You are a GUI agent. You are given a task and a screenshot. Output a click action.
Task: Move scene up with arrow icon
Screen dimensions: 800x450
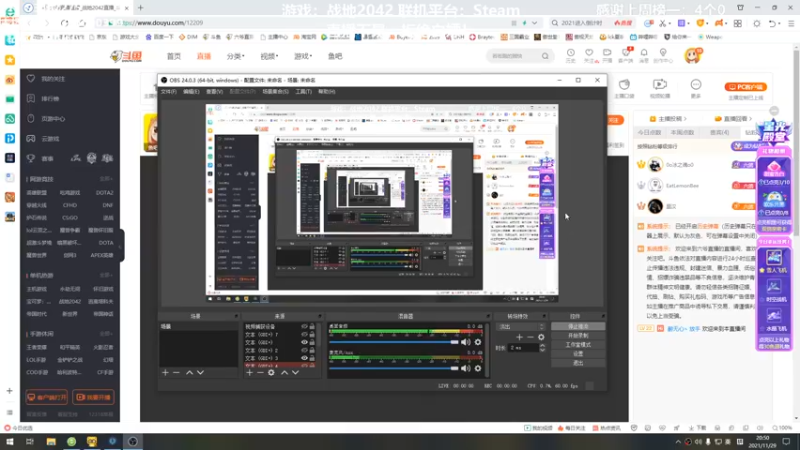[x=189, y=373]
